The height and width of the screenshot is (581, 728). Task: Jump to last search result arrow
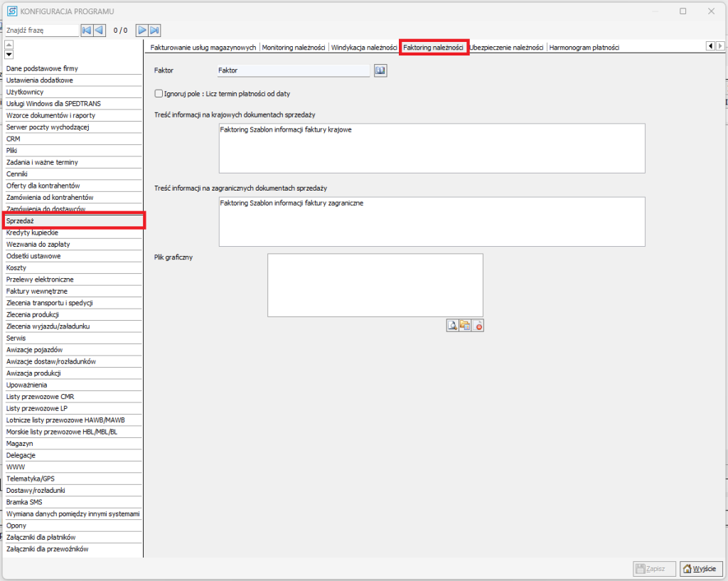pyautogui.click(x=154, y=30)
